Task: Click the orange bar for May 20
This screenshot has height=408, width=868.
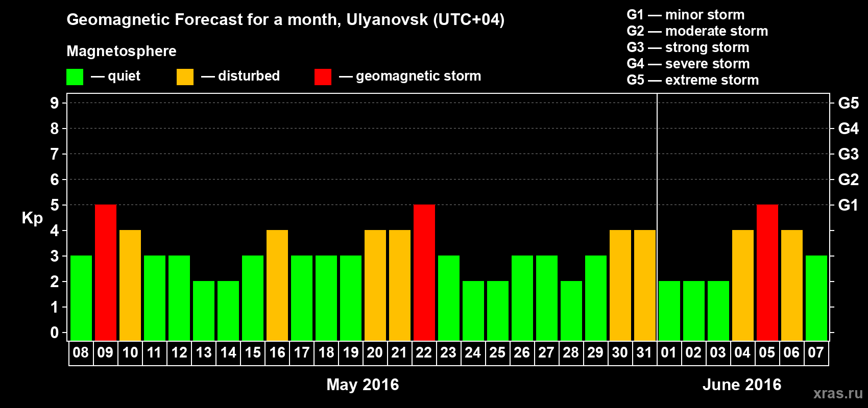Action: pyautogui.click(x=375, y=285)
